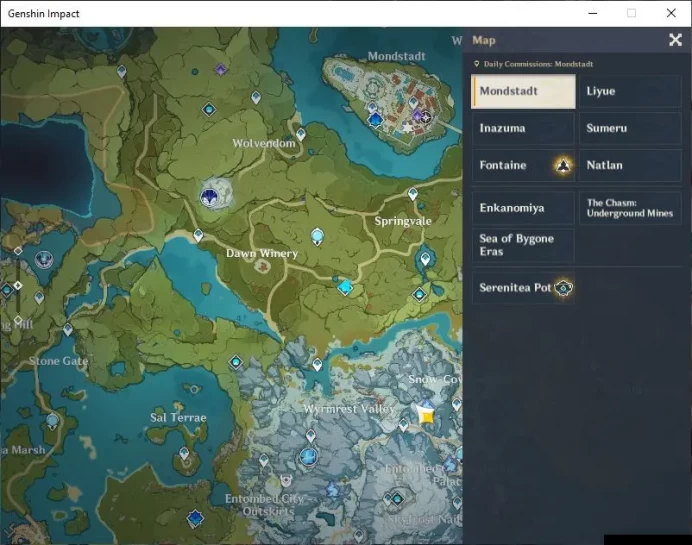This screenshot has width=692, height=545.
Task: Select the blue domain icon south of Sal Terrae
Action: (x=195, y=518)
